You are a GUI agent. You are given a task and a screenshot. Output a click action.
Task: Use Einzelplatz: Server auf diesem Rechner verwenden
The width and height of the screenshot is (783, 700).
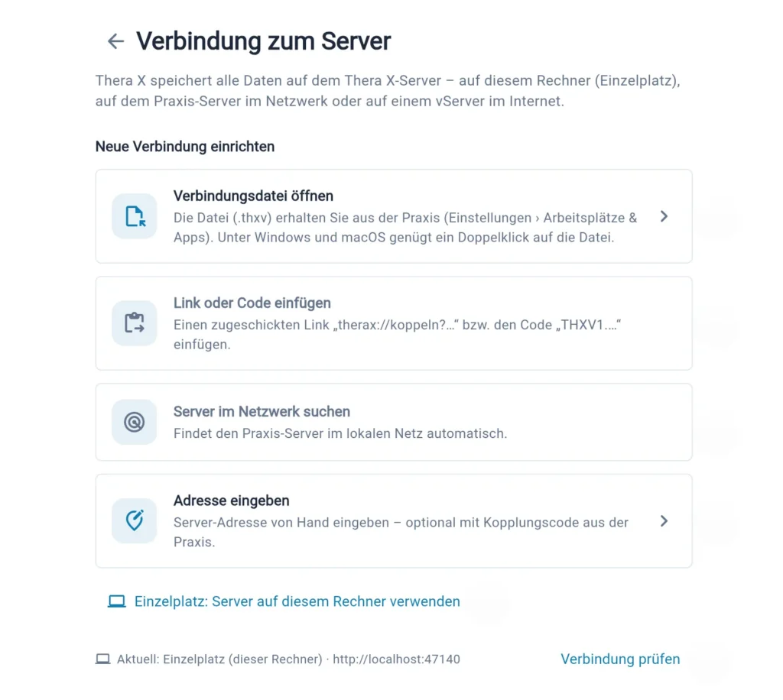[x=297, y=601]
